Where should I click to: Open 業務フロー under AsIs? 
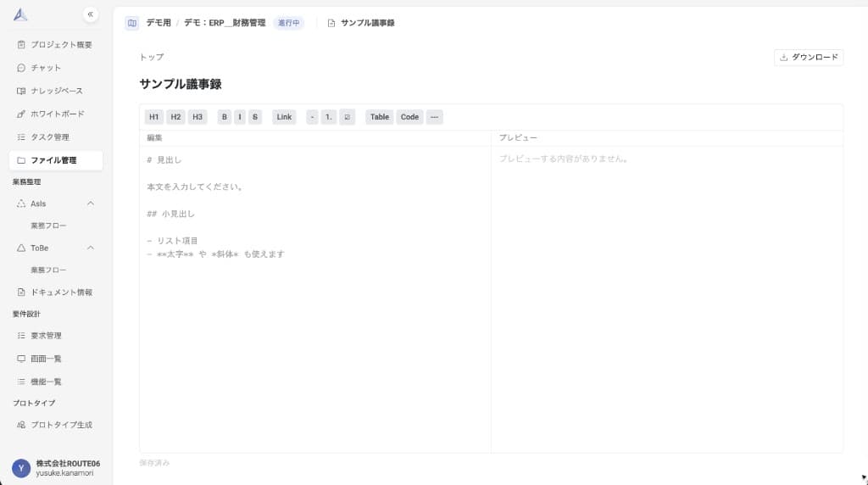tap(48, 226)
